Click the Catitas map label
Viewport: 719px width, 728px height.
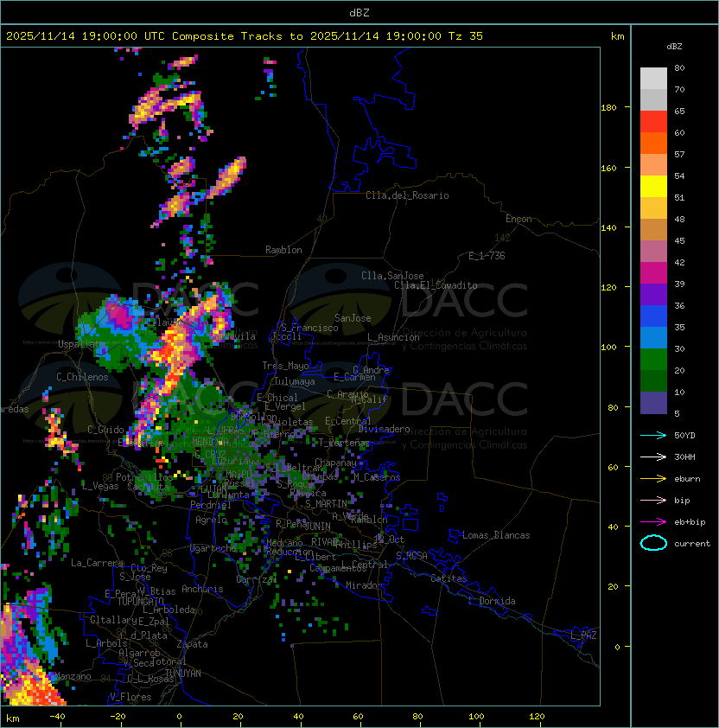(449, 578)
